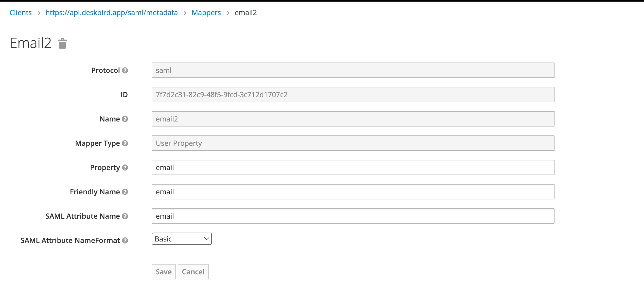Click help icon beside Friendly Name
This screenshot has height=304, width=644.
pos(125,192)
